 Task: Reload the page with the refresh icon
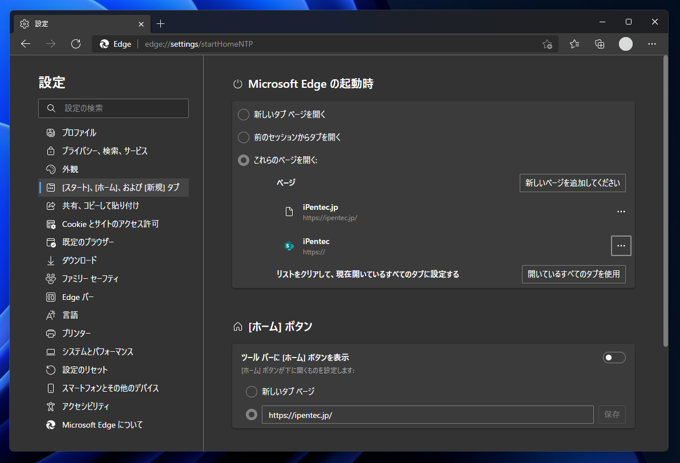pos(76,44)
